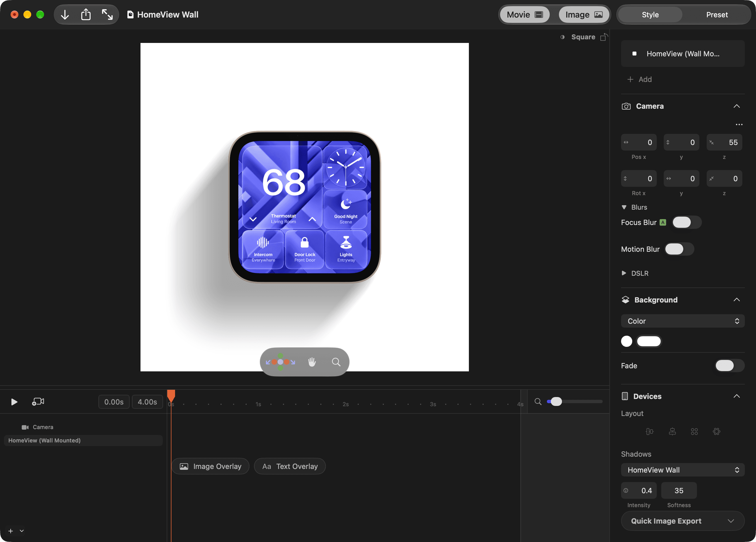The height and width of the screenshot is (542, 756).
Task: Click the Add device button
Action: click(x=639, y=79)
